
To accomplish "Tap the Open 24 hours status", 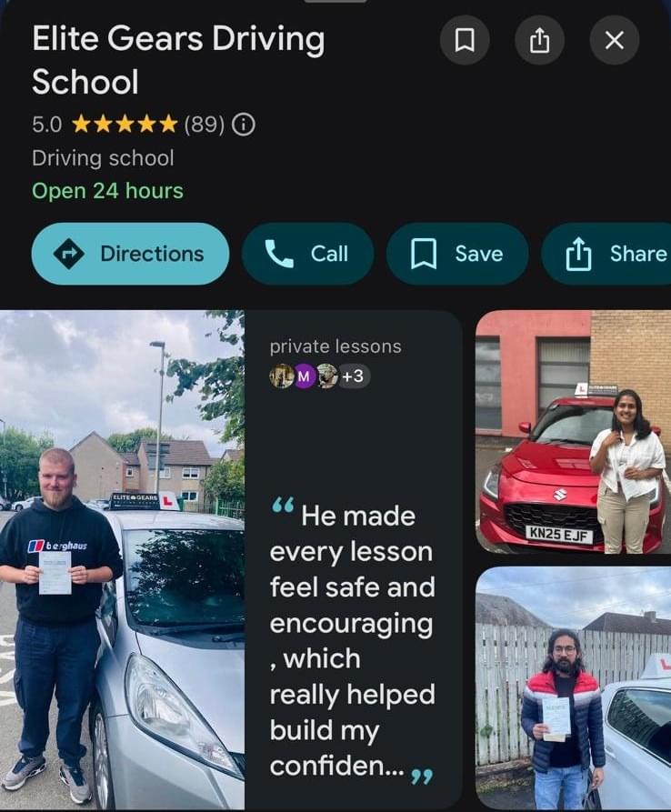I will tap(107, 191).
